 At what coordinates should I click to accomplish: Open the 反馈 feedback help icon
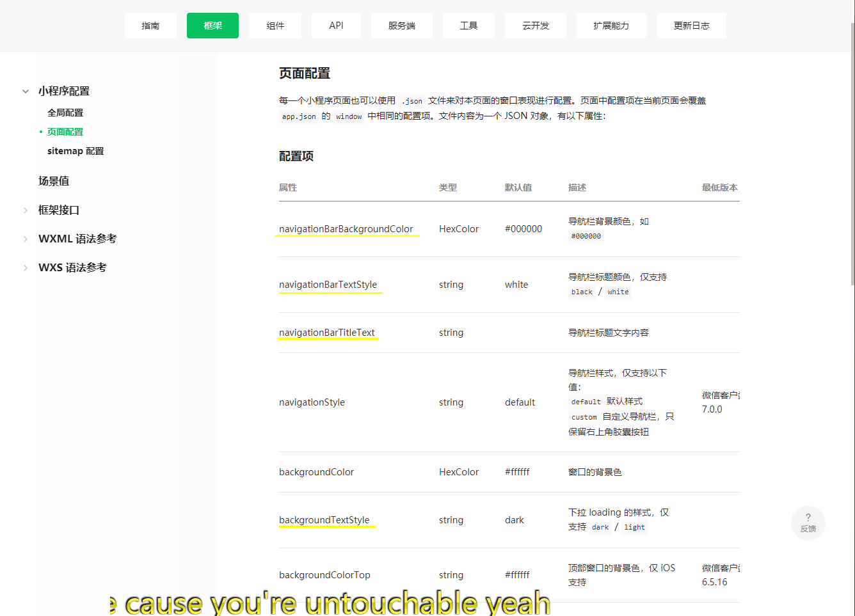[x=808, y=523]
